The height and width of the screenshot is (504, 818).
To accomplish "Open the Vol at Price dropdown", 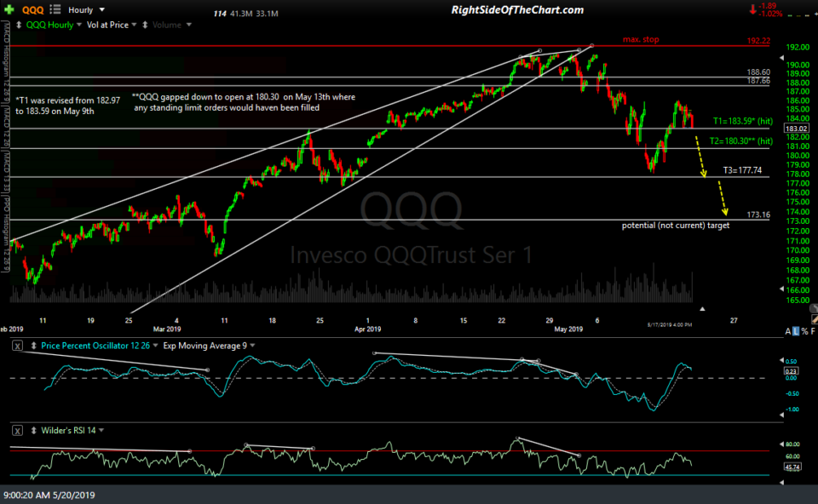I will coord(134,24).
